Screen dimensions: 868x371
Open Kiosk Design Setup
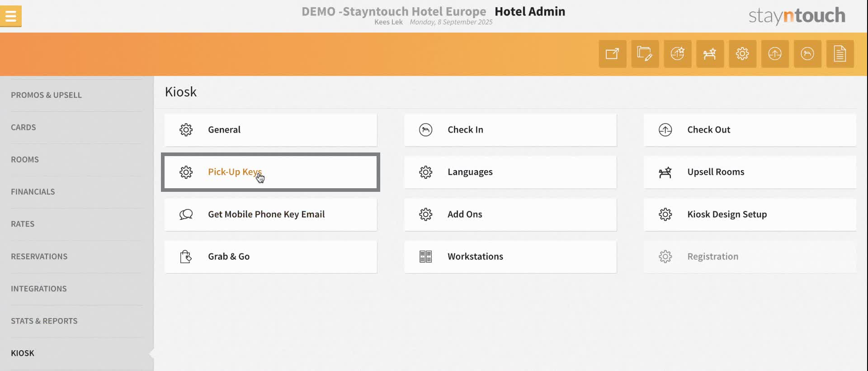(x=750, y=214)
